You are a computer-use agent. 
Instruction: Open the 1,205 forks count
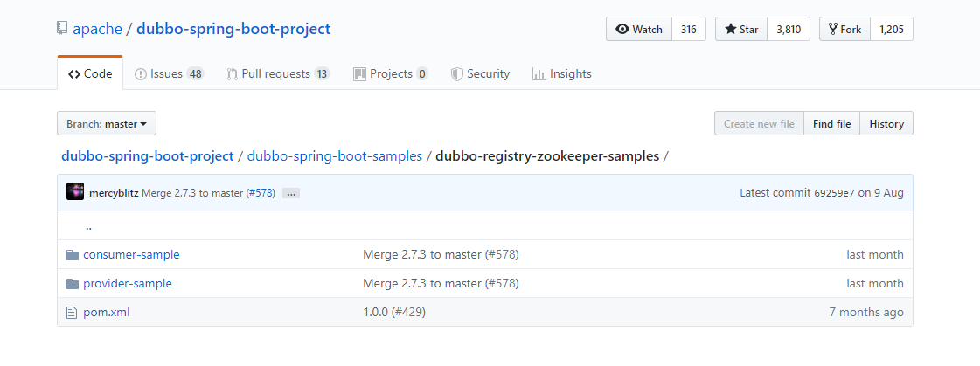(x=891, y=30)
